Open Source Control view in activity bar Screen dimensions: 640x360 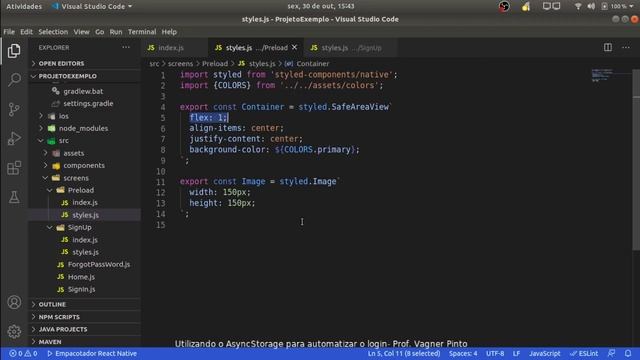click(x=14, y=109)
